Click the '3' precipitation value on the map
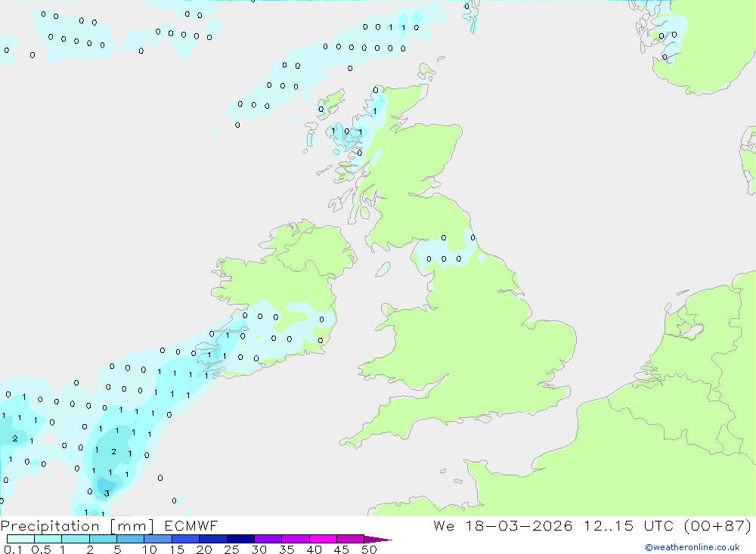 coord(107,494)
